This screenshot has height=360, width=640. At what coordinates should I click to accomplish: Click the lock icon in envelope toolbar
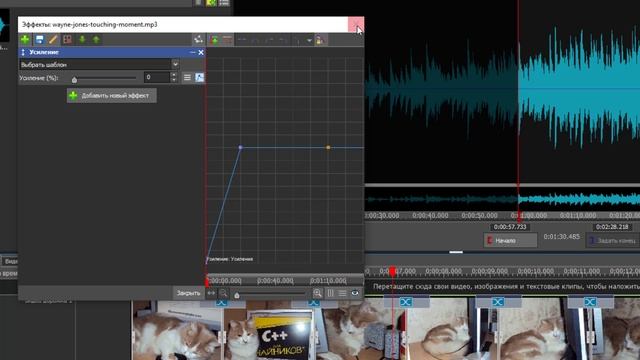point(320,40)
